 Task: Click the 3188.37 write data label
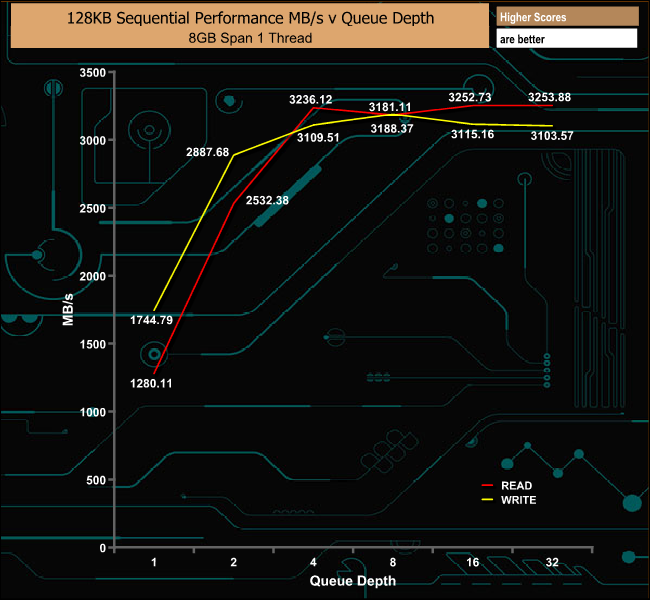(x=392, y=129)
